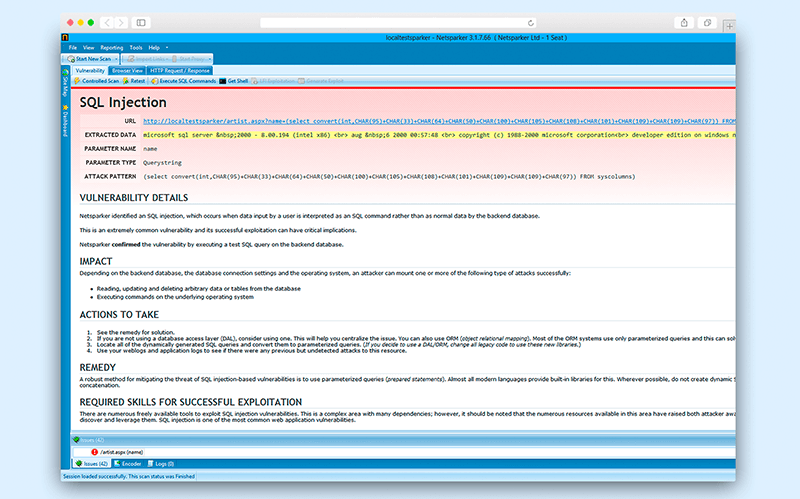Open the Tools menu
Viewport: 800px width, 499px height.
point(136,47)
